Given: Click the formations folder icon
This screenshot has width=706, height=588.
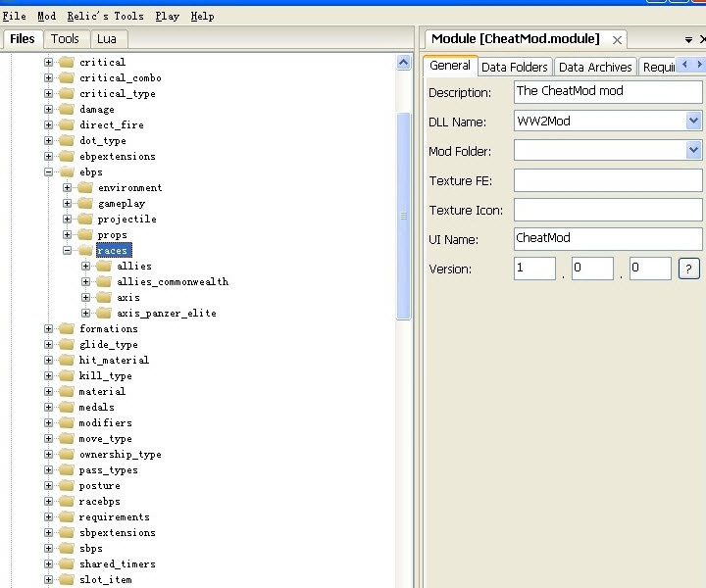Looking at the screenshot, I should click(x=67, y=329).
